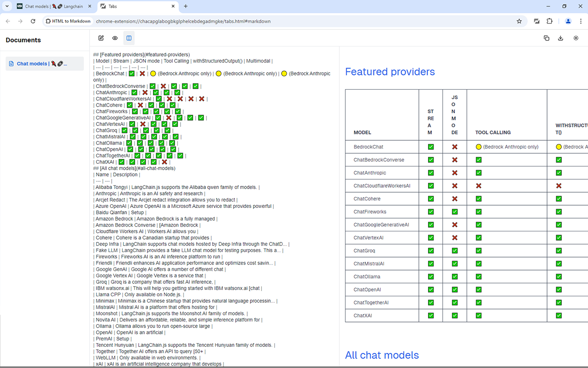588x368 pixels.
Task: Select the ChatVertexAI table cell
Action: click(x=382, y=238)
